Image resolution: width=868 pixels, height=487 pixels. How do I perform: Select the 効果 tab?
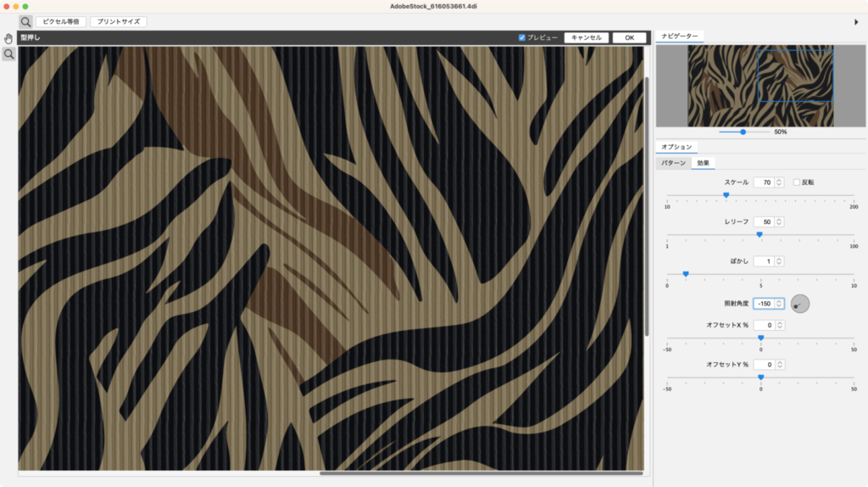click(x=704, y=163)
